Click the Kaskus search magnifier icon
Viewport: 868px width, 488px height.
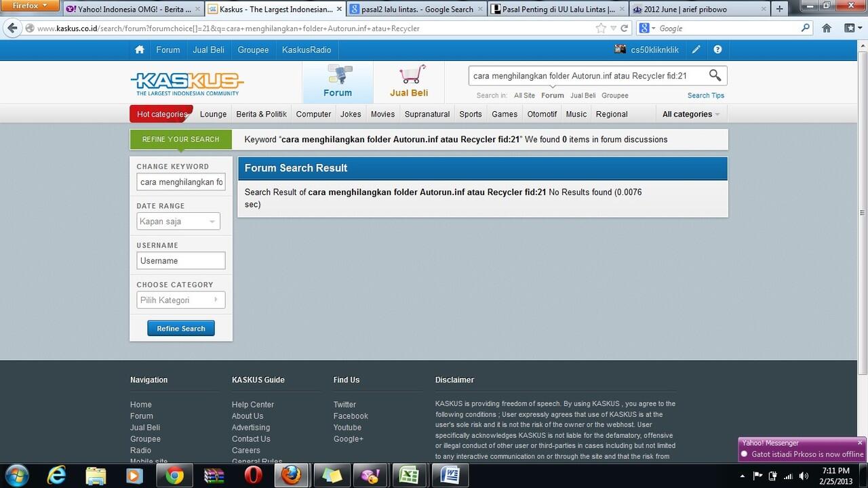pos(714,75)
